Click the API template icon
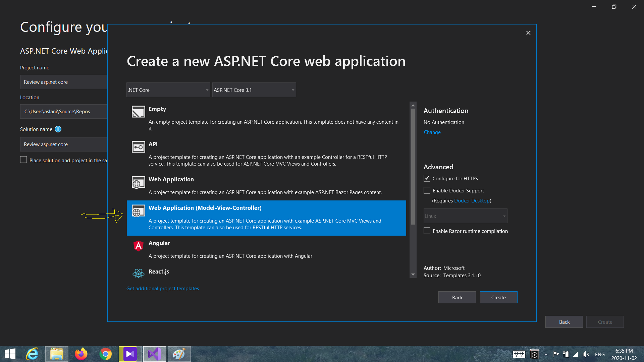Image resolution: width=644 pixels, height=362 pixels. (138, 147)
